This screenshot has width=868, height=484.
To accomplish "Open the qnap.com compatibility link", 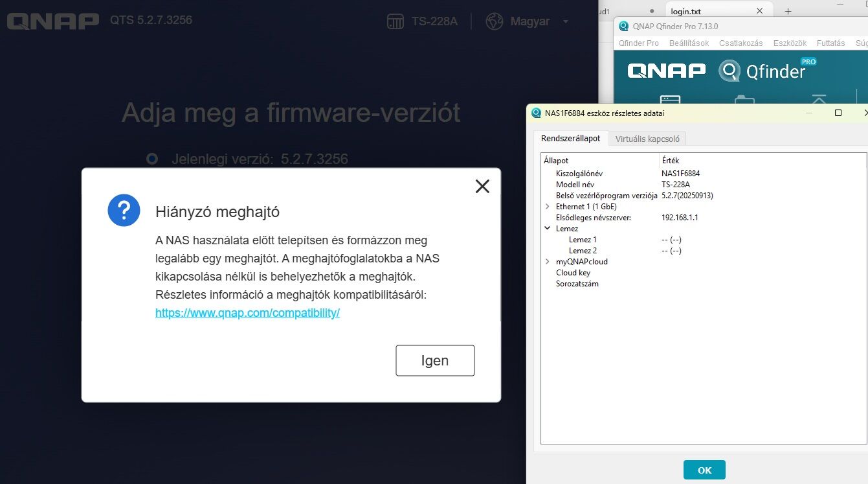I will coord(247,313).
